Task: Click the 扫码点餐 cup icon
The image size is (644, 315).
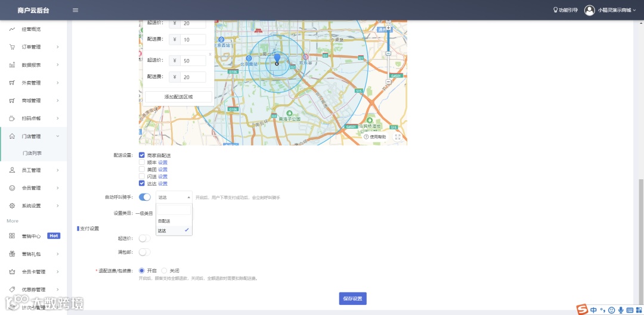Action: coord(13,118)
